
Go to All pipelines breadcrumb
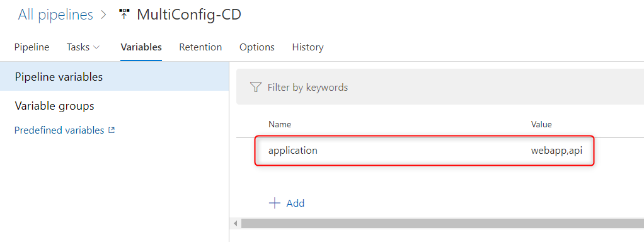coord(55,14)
